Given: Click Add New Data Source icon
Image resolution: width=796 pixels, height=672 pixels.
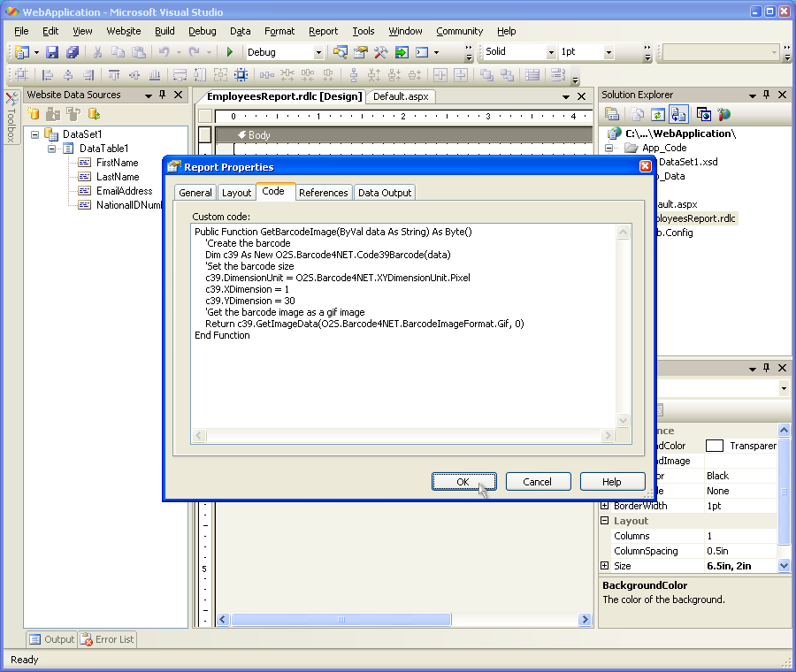Looking at the screenshot, I should [x=34, y=114].
